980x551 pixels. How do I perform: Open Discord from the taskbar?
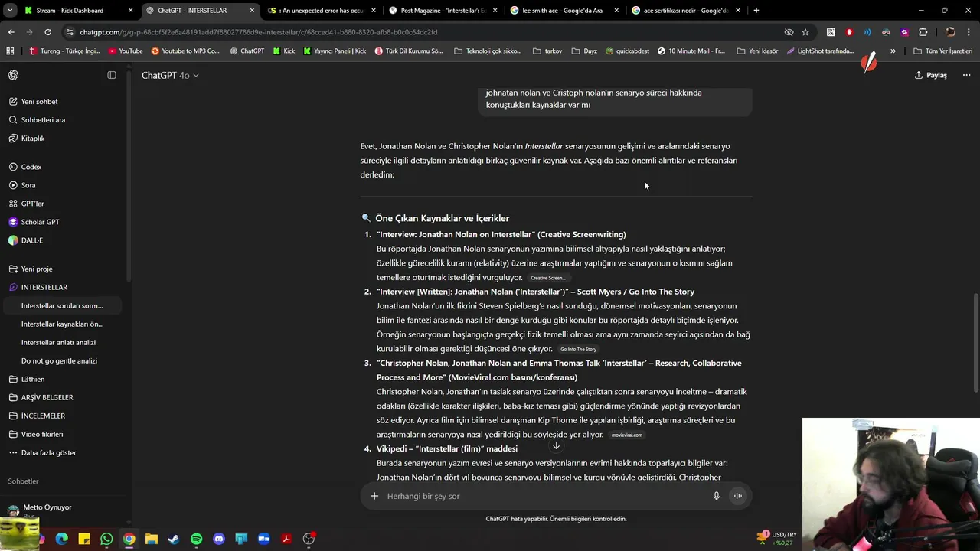pyautogui.click(x=219, y=539)
